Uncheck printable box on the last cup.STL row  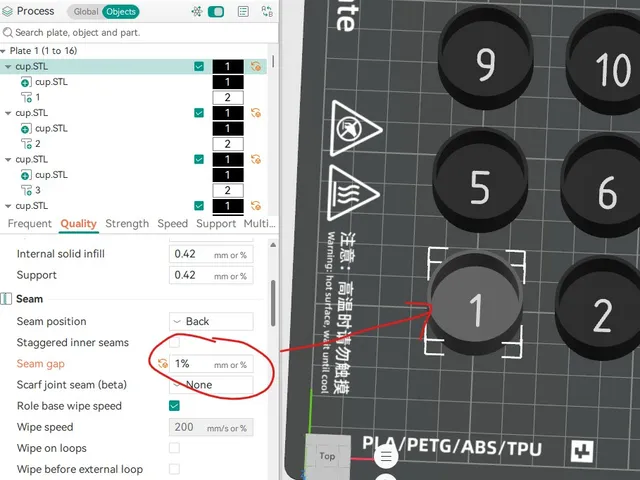coord(199,206)
